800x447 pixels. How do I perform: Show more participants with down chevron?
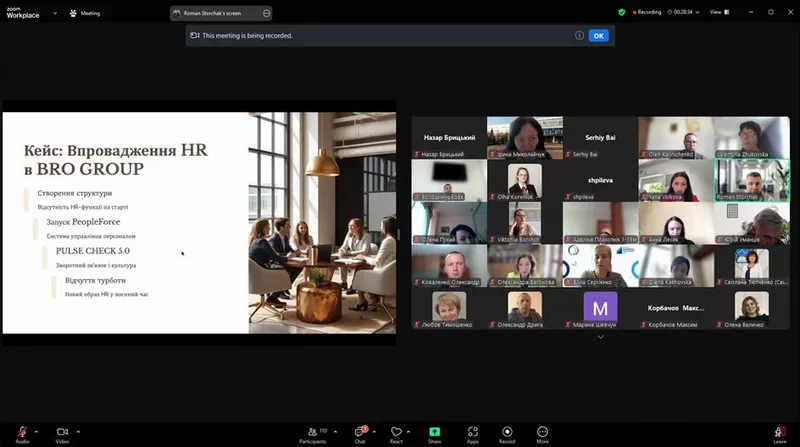(x=601, y=337)
